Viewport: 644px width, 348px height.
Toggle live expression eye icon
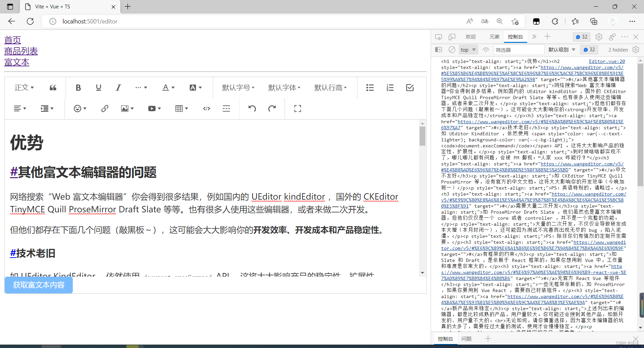(486, 50)
